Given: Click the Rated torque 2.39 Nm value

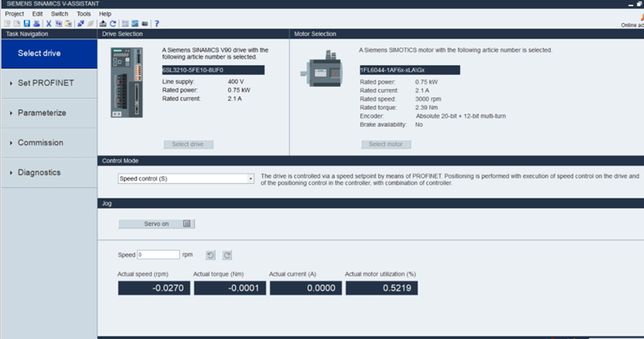Looking at the screenshot, I should click(x=426, y=108).
